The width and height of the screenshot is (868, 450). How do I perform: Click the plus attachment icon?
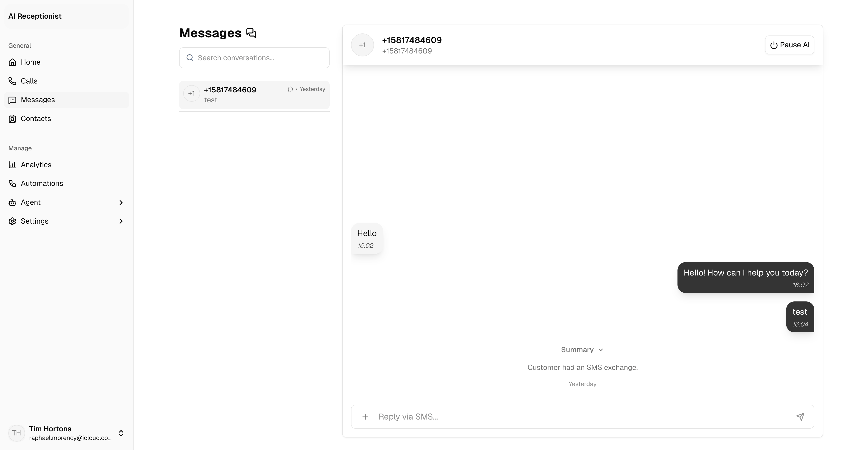(x=365, y=417)
